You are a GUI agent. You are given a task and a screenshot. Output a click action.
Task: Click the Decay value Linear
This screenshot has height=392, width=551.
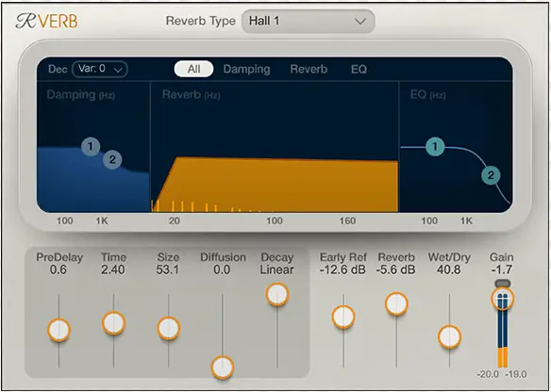276,269
